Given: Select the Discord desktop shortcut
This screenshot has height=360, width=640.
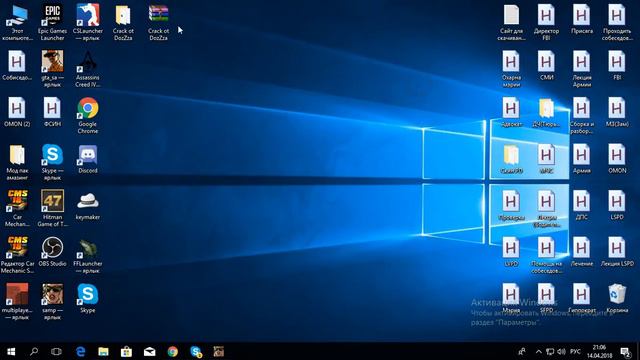Looking at the screenshot, I should tap(87, 159).
